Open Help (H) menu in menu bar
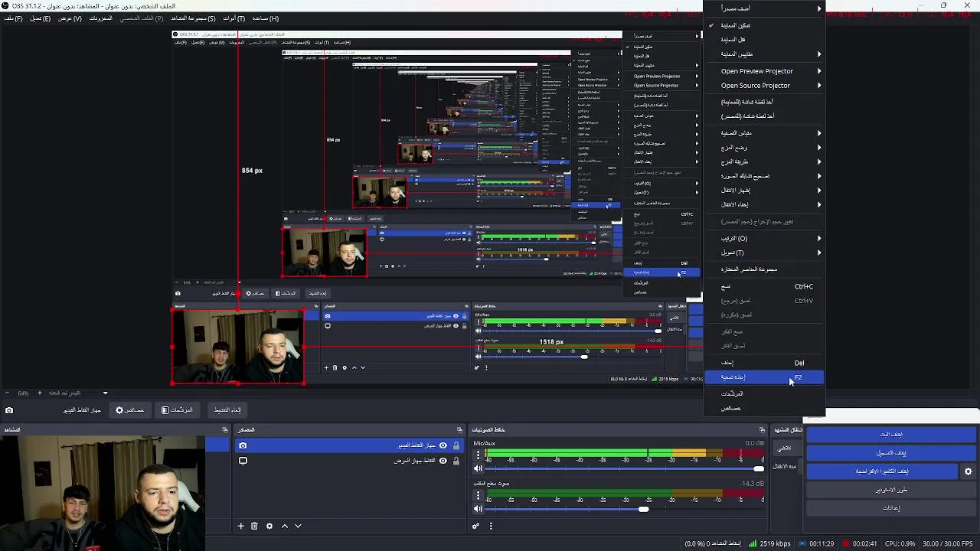Screen dimensions: 980x551 [x=265, y=18]
